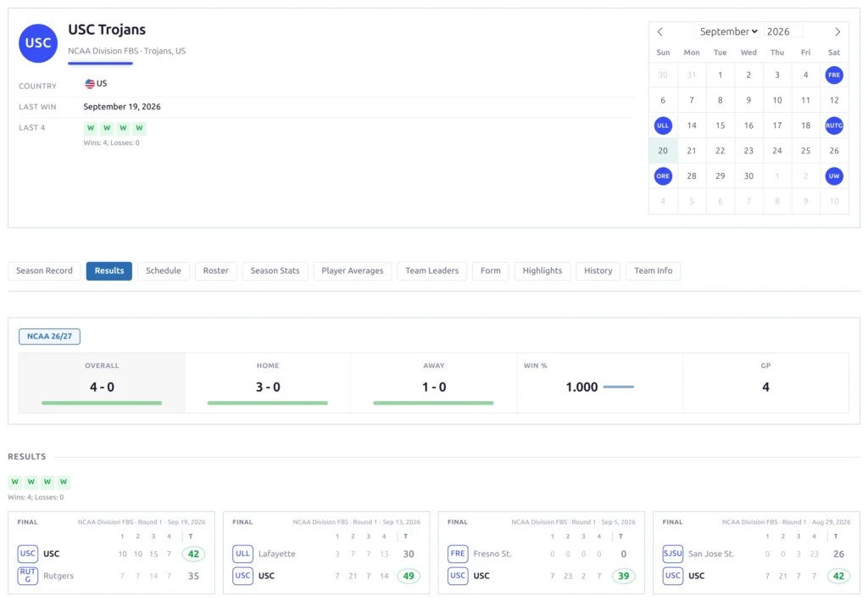Select September 30 in the calendar
The width and height of the screenshot is (868, 602).
[748, 176]
